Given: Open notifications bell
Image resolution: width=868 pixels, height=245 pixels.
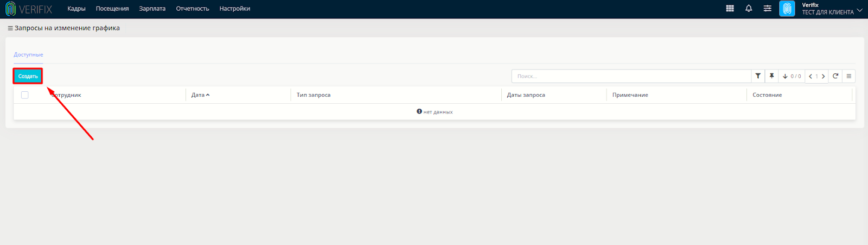Looking at the screenshot, I should pyautogui.click(x=749, y=8).
